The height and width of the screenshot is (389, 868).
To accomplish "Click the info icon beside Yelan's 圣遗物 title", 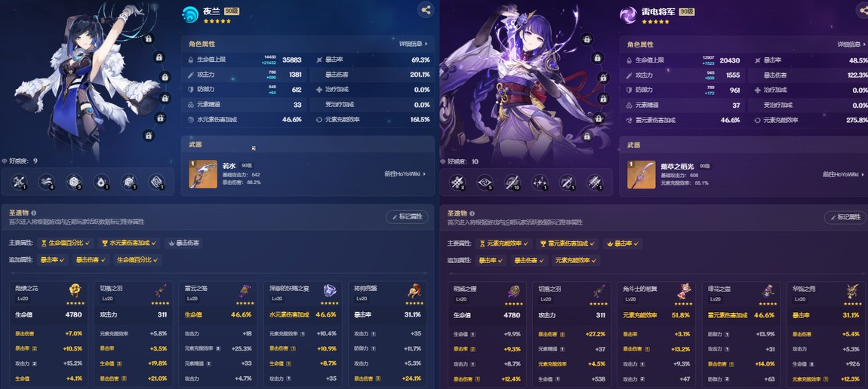I will coord(34,213).
